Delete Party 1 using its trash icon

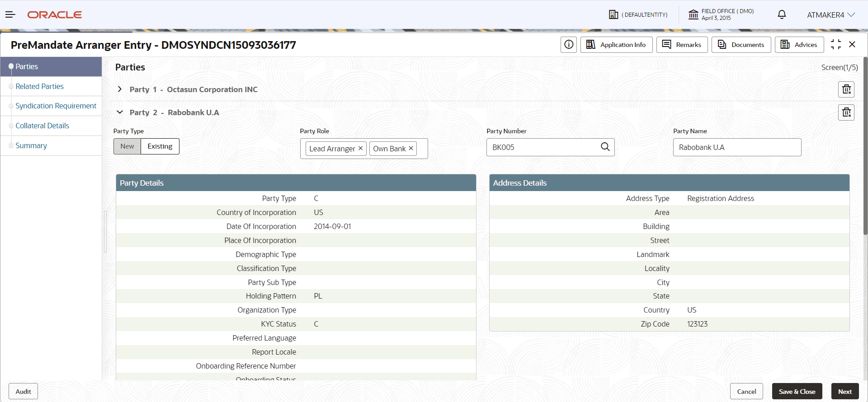pyautogui.click(x=846, y=89)
